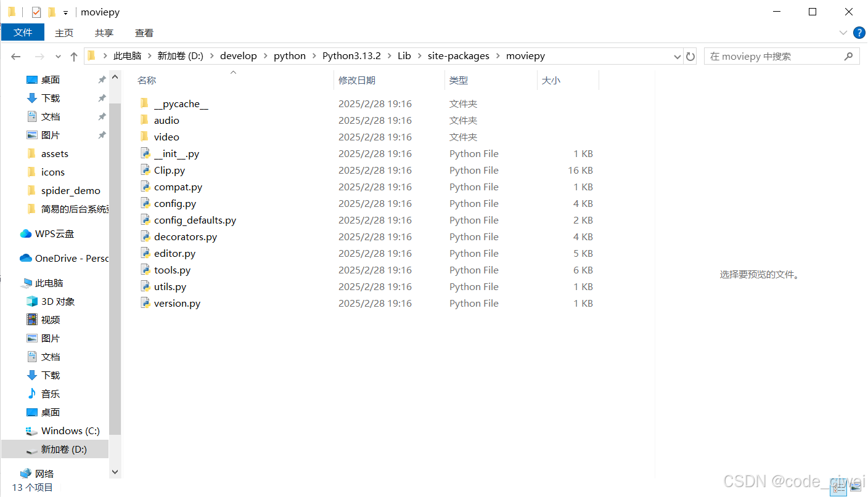Go forward with the right arrow
The width and height of the screenshot is (868, 497).
39,56
